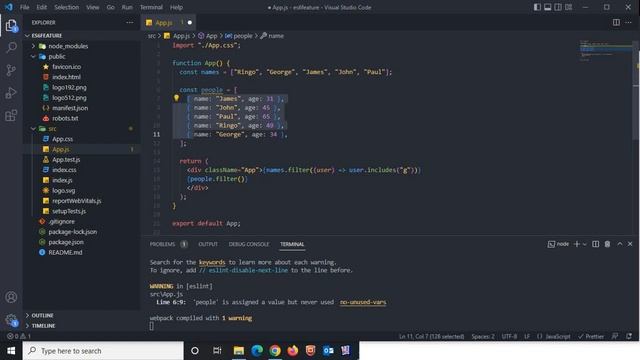Image resolution: width=640 pixels, height=360 pixels.
Task: Click the code minimap preview
Action: pos(606,51)
